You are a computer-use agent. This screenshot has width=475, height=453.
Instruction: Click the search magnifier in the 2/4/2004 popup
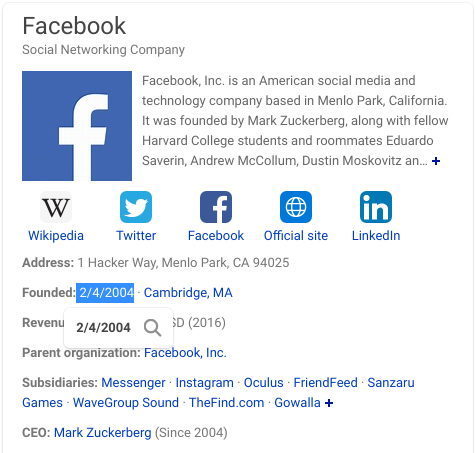point(153,328)
